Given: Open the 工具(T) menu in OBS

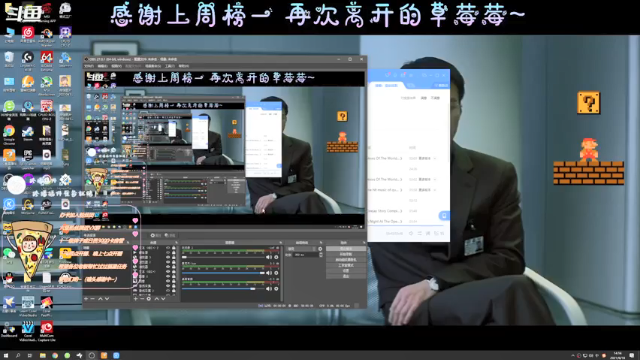Looking at the screenshot, I should coord(170,66).
